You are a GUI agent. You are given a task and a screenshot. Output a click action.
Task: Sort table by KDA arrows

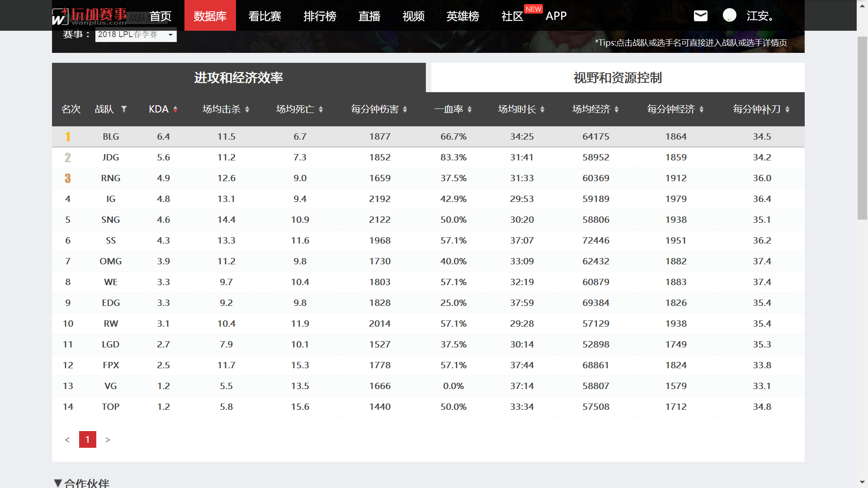coord(175,109)
